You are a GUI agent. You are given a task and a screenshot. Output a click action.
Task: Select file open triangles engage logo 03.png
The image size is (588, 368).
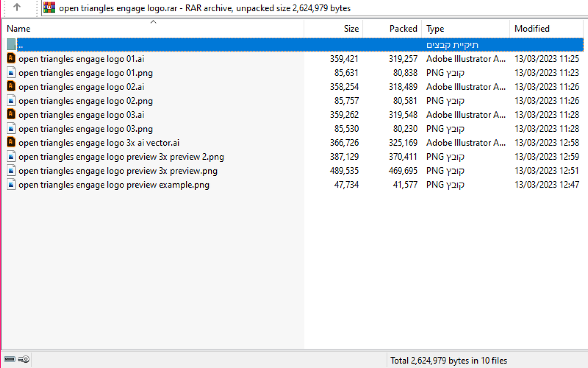tap(85, 129)
